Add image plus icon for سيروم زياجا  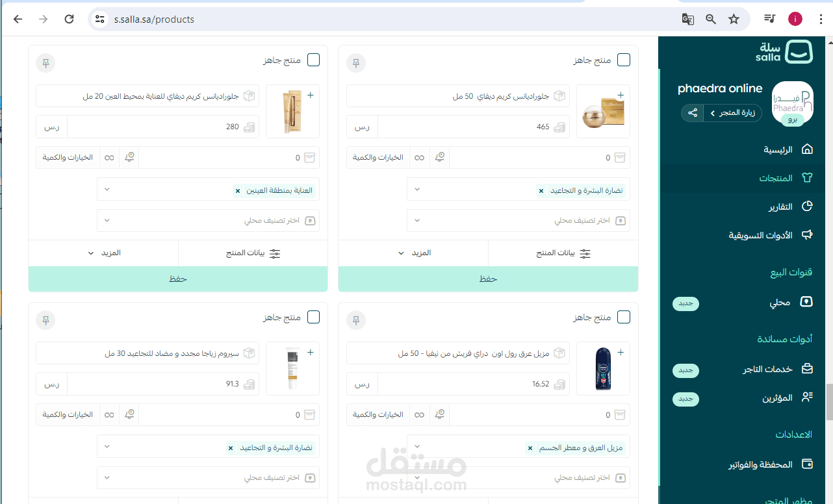[310, 352]
